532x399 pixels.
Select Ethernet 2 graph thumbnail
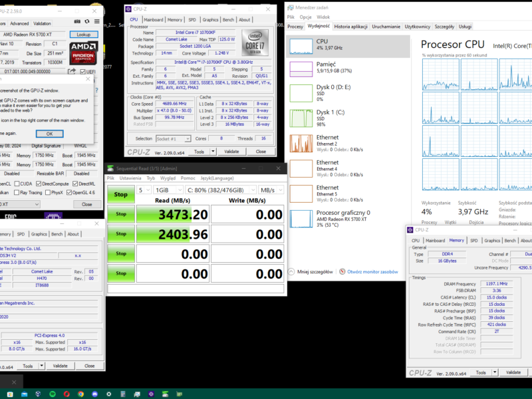(x=301, y=143)
